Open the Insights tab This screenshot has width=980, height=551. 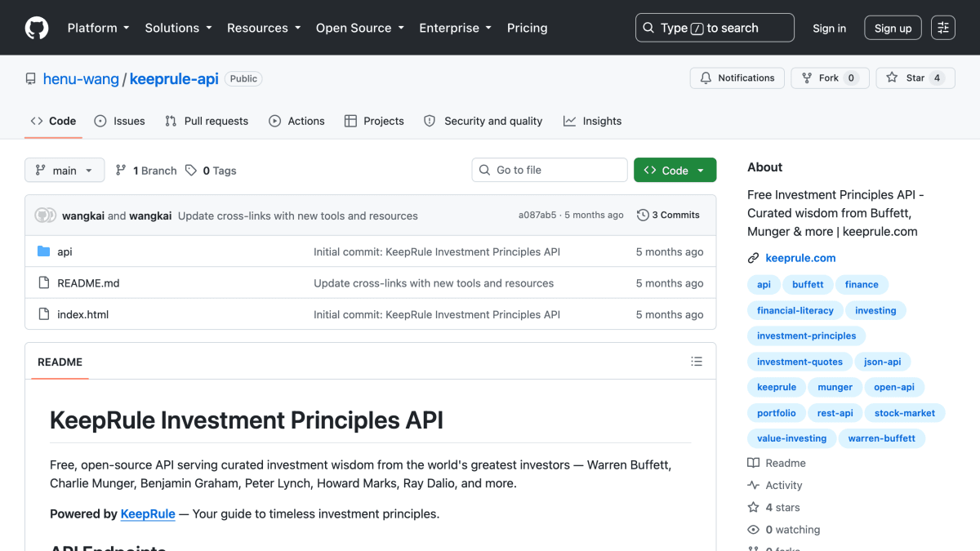[x=592, y=121]
